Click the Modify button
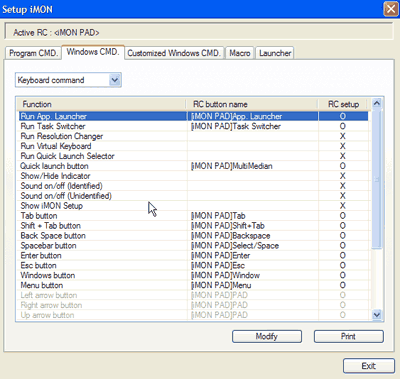This screenshot has width=400, height=379. point(267,336)
